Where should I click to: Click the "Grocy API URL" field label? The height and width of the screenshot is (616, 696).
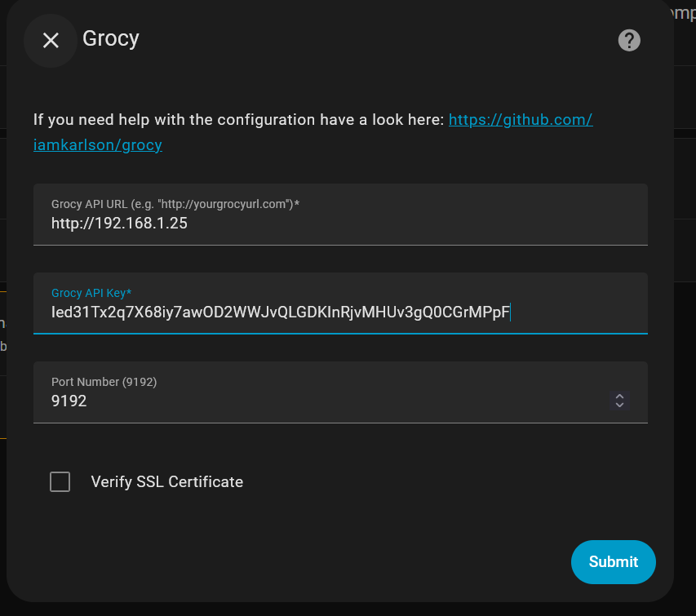point(175,204)
